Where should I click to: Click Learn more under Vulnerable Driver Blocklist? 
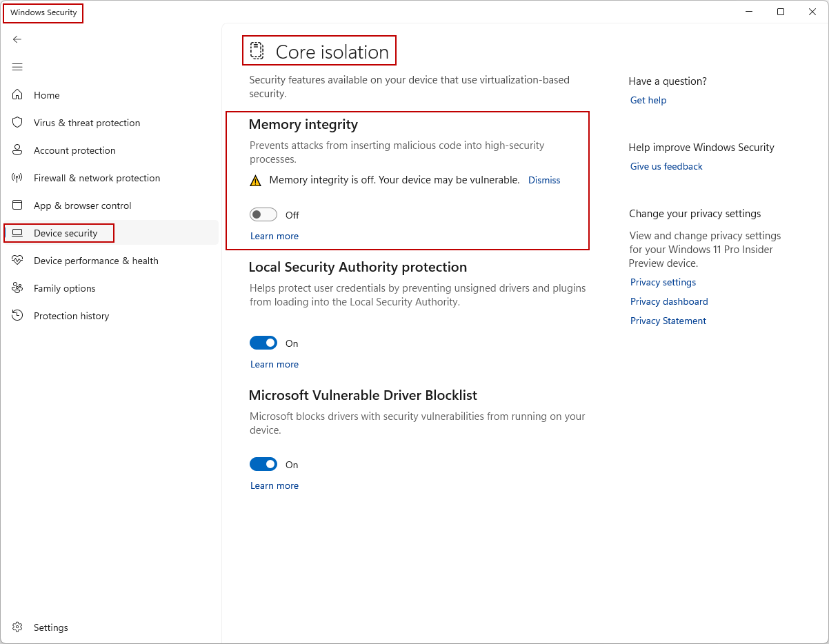[274, 485]
